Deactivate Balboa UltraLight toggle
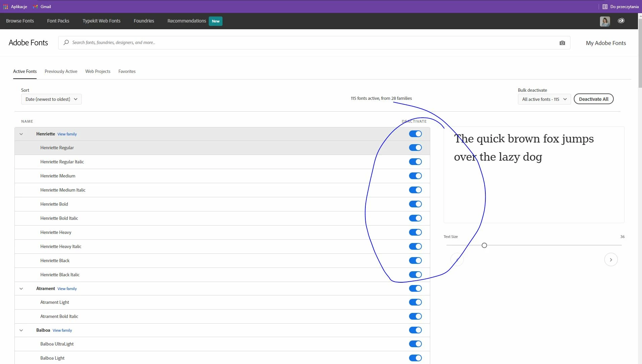Image resolution: width=642 pixels, height=364 pixels. 415,344
